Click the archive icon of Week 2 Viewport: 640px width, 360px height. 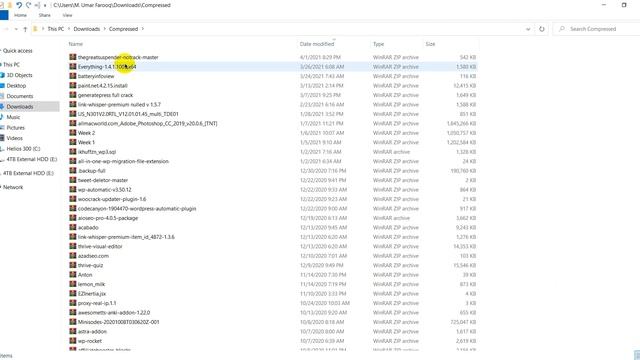pos(73,133)
